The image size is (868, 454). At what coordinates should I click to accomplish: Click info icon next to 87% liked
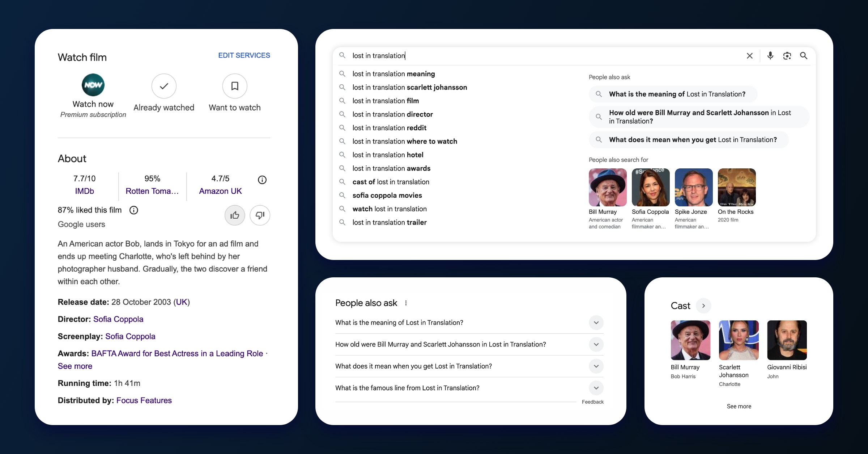134,210
